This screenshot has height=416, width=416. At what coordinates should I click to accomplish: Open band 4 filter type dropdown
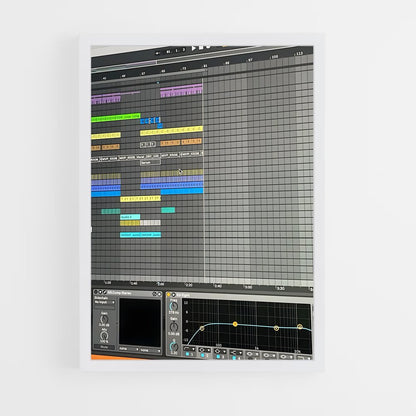click(236, 353)
